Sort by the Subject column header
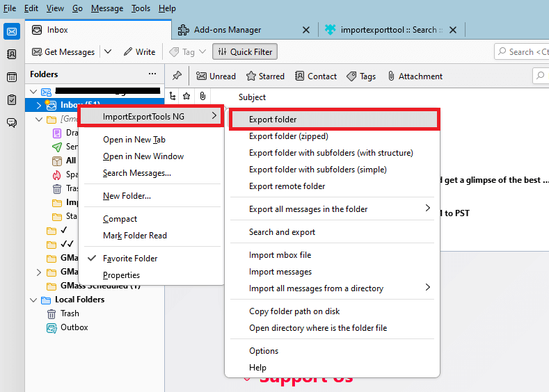Screen dimensions: 549x392 pos(252,97)
